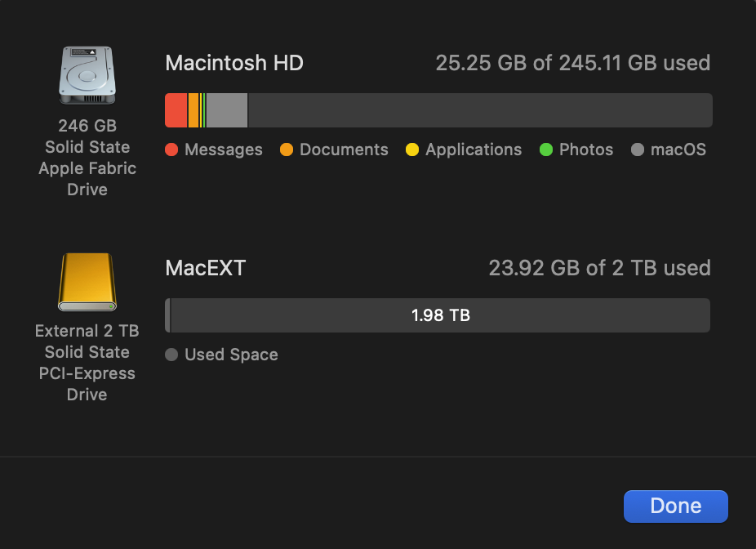Click the Used Space legend dot
The height and width of the screenshot is (549, 756).
[171, 355]
